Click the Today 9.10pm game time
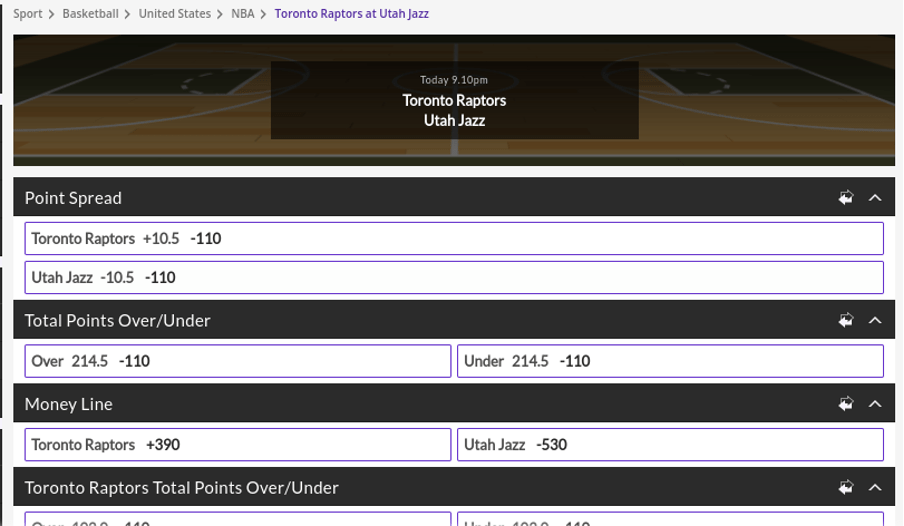The image size is (904, 526). pyautogui.click(x=454, y=80)
